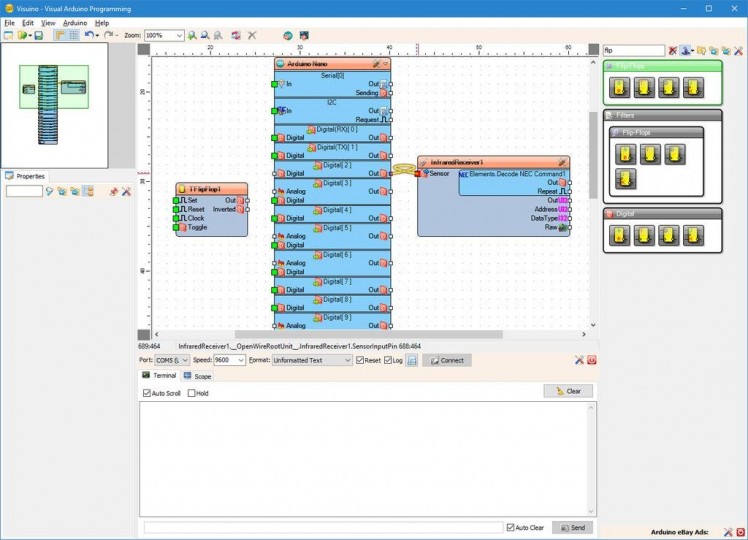
Task: Pick first component in Flip-Flops palette group
Action: pos(621,88)
